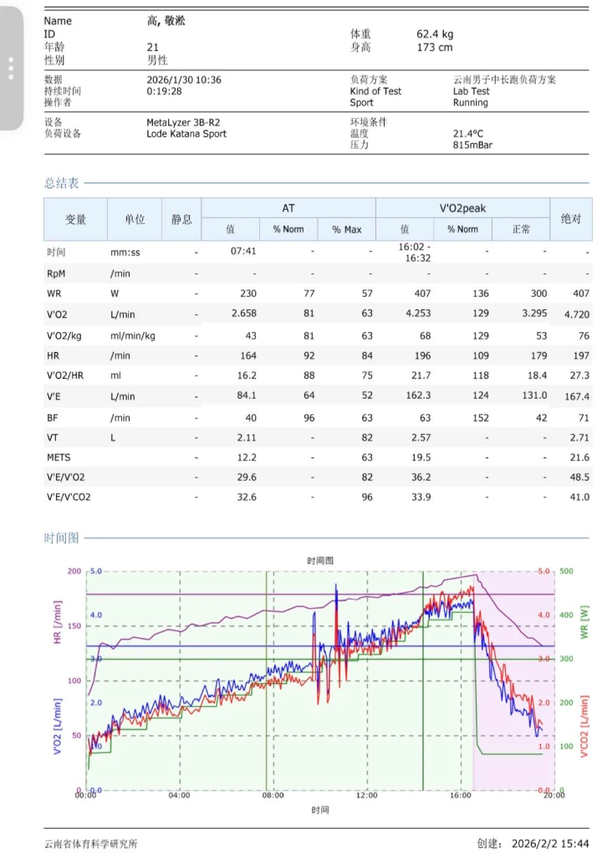Screen dimensions: 597x868
Task: Click the three-dot side handle
Action: click(11, 69)
